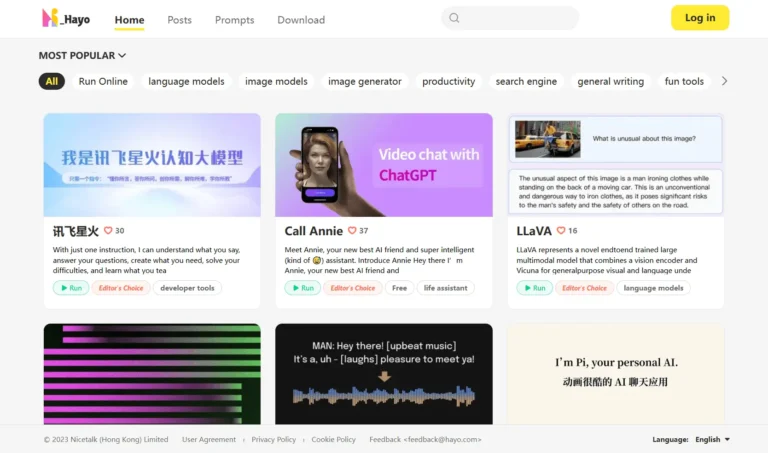Click the heart icon on Call Annie

pyautogui.click(x=352, y=230)
